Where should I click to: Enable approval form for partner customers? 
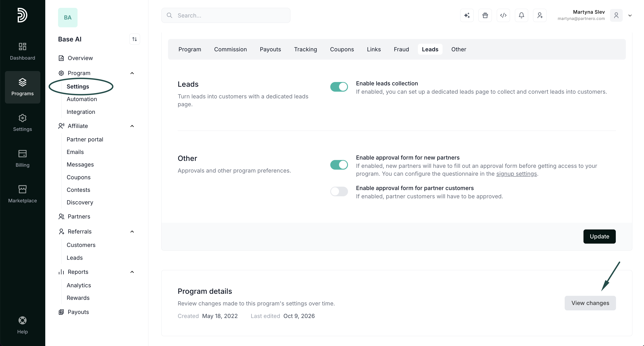[339, 192]
